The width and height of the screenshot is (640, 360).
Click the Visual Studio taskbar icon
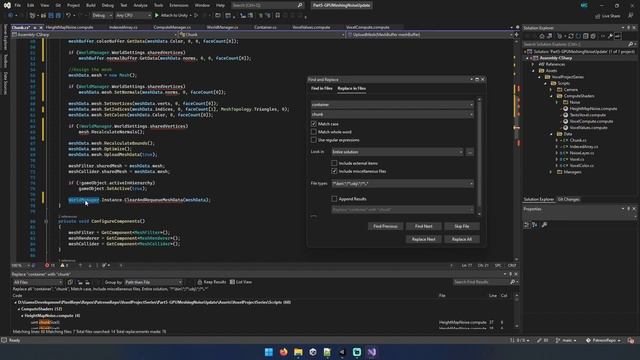tap(371, 352)
